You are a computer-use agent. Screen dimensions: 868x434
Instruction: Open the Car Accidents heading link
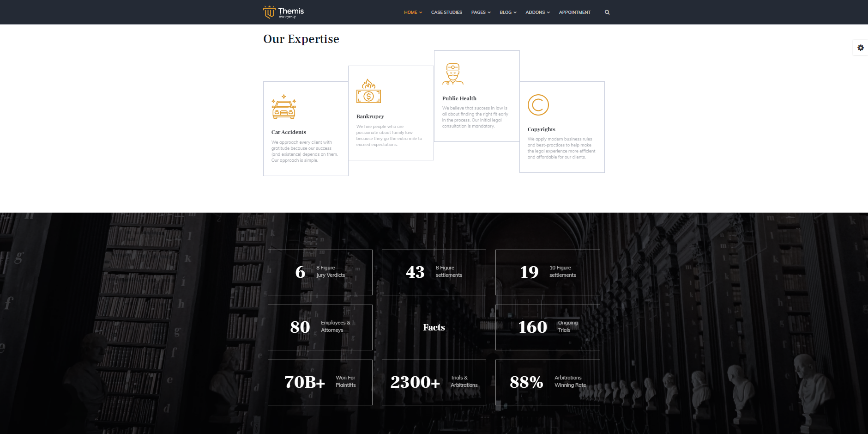(x=289, y=132)
